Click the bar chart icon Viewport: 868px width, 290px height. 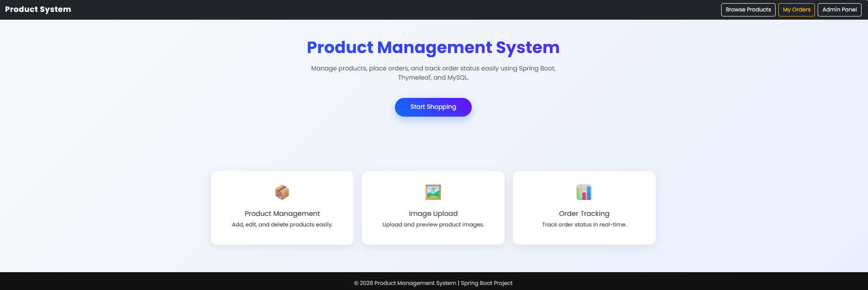584,192
